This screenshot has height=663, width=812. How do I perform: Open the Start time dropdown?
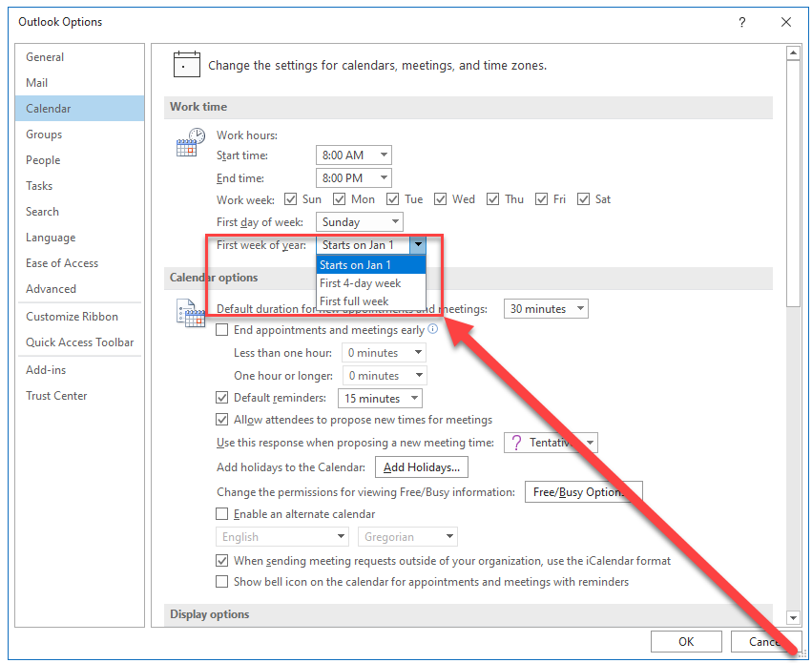coord(354,155)
